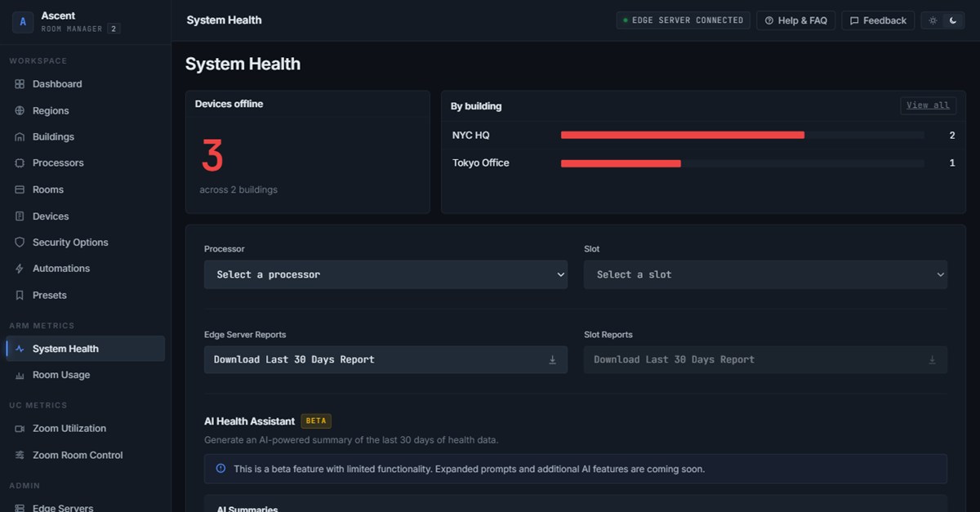Click the Room Usage bar chart icon

[20, 376]
